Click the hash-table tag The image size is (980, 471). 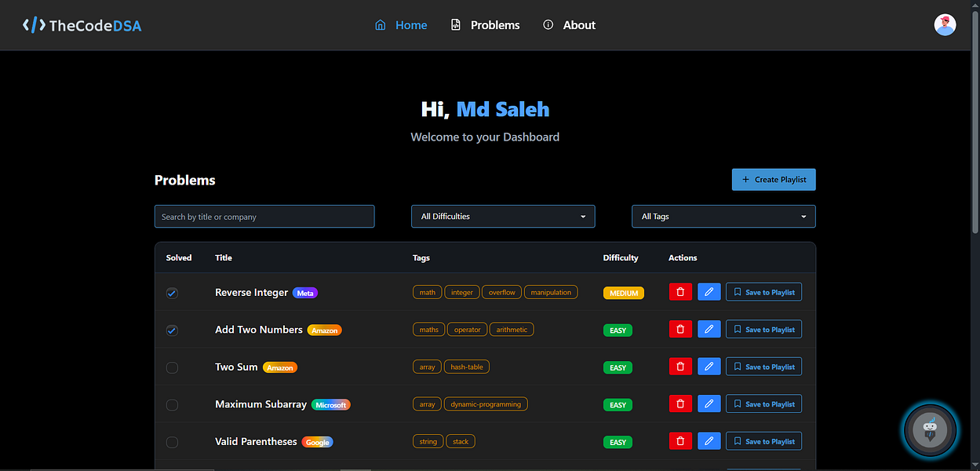click(x=467, y=367)
